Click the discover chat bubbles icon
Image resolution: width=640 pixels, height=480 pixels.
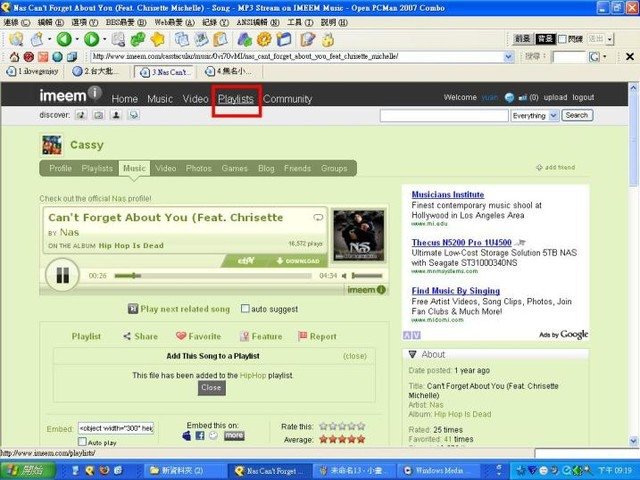pos(133,115)
